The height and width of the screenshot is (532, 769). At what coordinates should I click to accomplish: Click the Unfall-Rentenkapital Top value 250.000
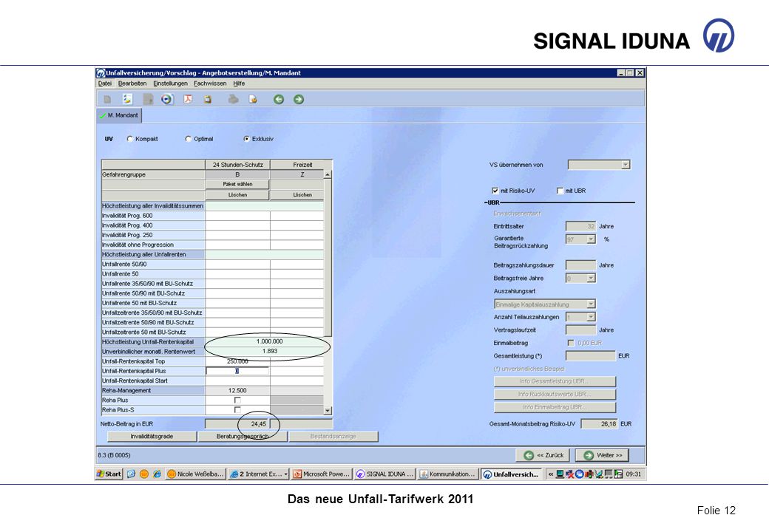click(237, 361)
